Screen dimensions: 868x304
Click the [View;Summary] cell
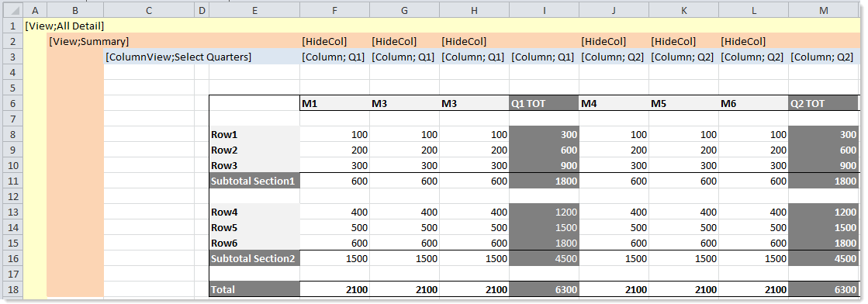(x=89, y=41)
